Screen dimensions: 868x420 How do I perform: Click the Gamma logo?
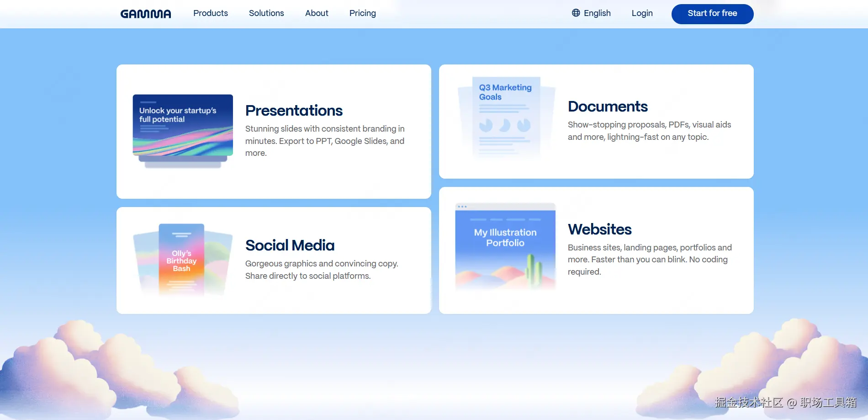point(146,14)
